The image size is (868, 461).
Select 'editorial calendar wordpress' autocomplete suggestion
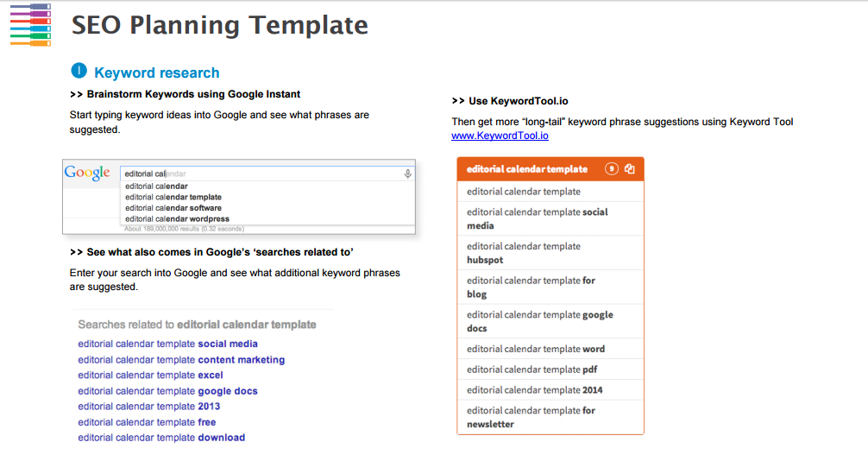177,219
